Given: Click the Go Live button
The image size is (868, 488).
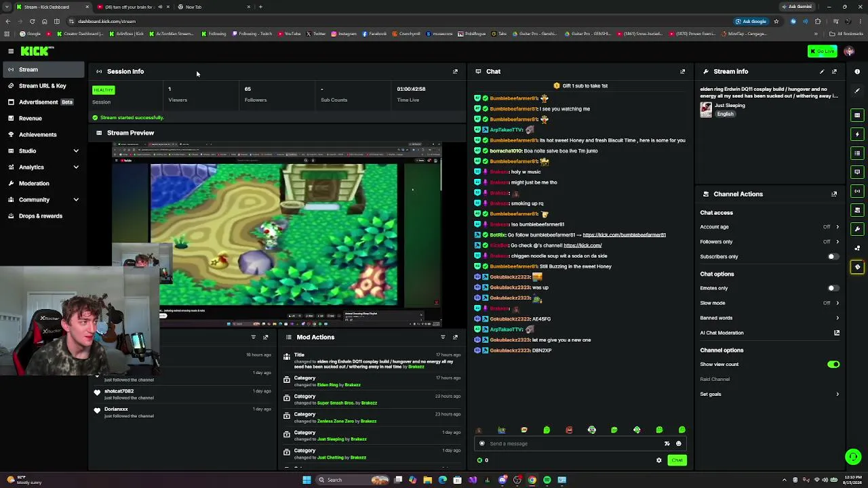Looking at the screenshot, I should coord(822,51).
